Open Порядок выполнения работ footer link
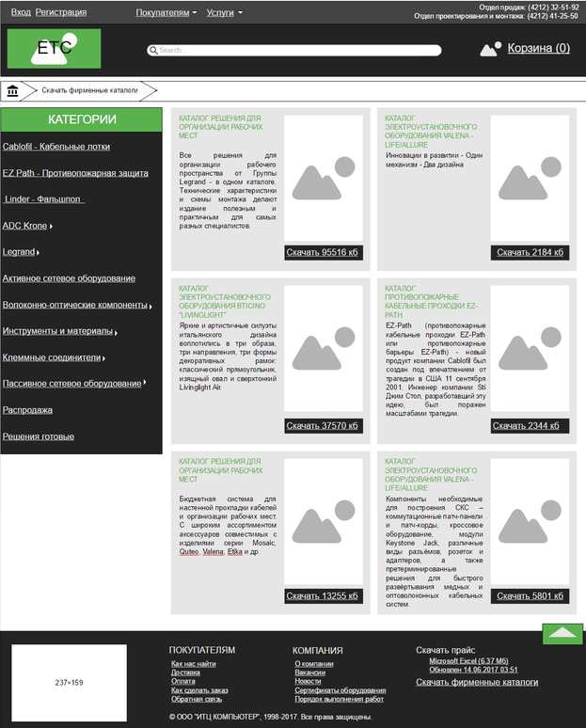 (x=339, y=699)
